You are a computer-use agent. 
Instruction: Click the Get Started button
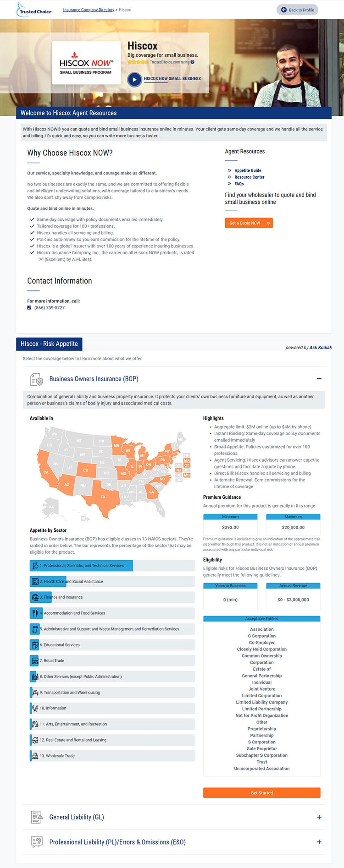[x=262, y=793]
